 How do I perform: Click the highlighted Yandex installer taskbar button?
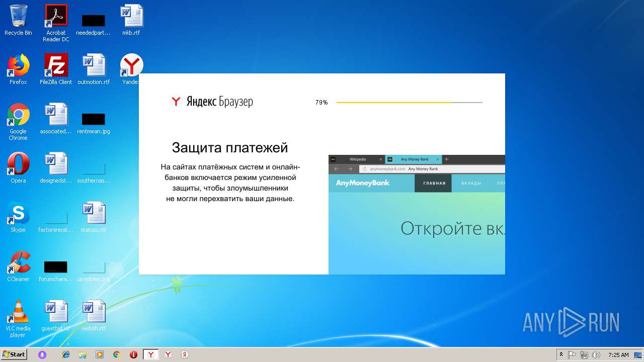tap(151, 354)
